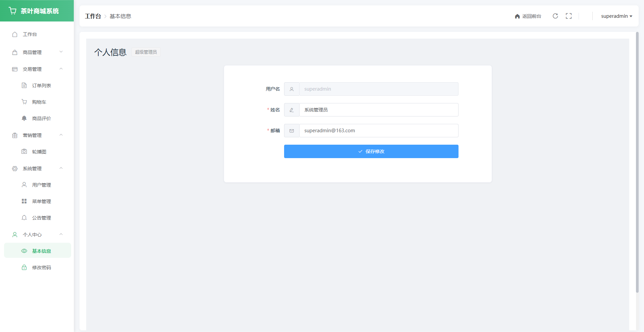Collapse the 交易管理 submenu

(37, 69)
